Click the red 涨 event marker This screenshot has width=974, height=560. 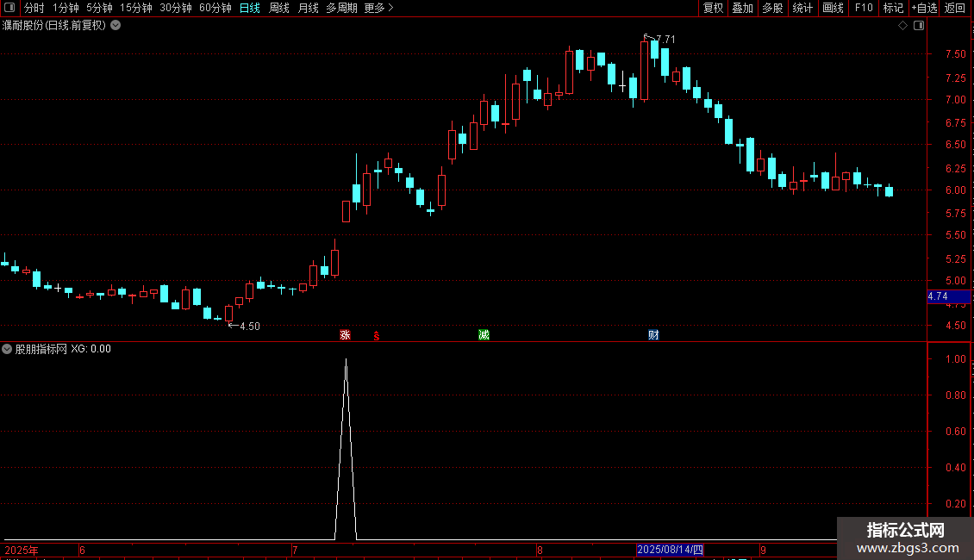[346, 334]
